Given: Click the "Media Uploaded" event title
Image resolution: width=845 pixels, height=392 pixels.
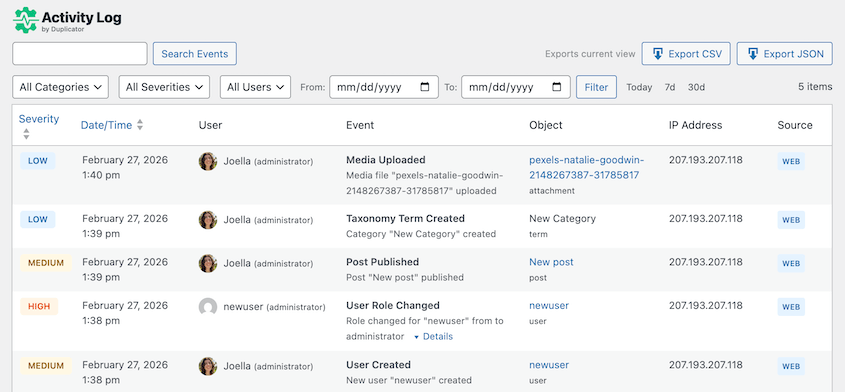Looking at the screenshot, I should click(x=385, y=160).
